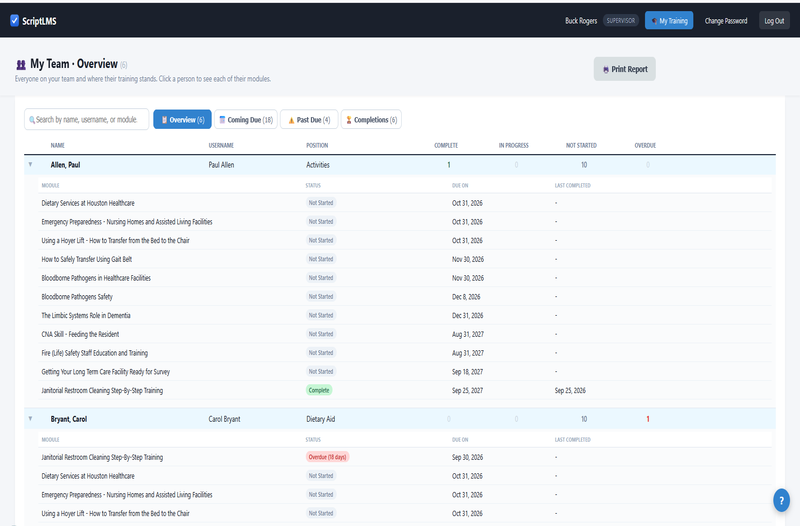Click the Sep 18, 2027 due date
Screen dimensions: 800x526
click(x=467, y=372)
